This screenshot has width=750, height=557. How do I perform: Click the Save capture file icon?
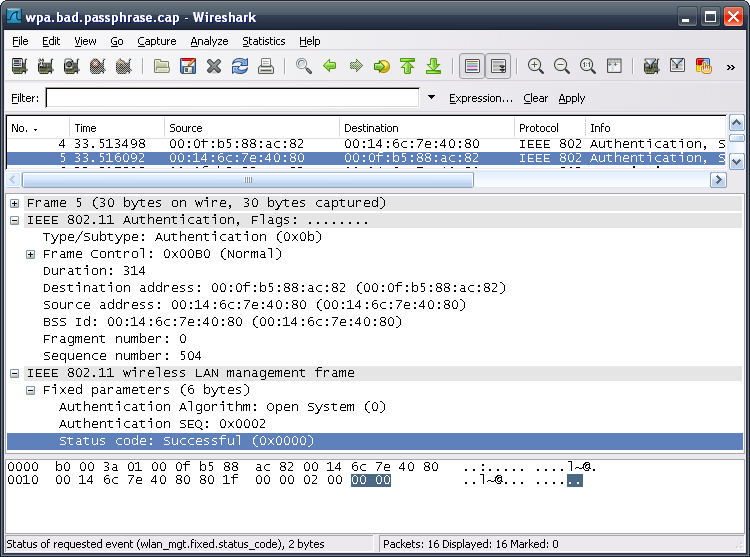188,66
